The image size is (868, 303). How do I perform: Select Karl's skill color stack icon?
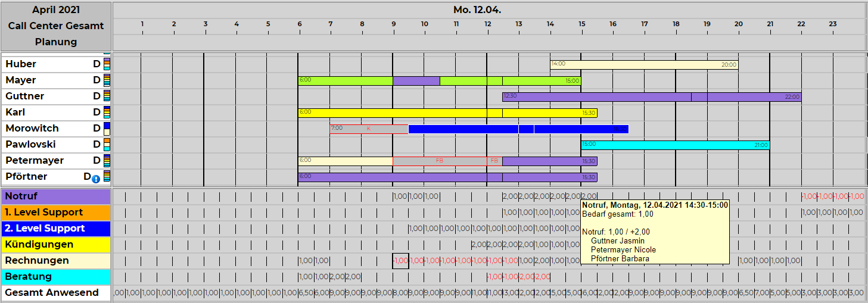pos(107,113)
